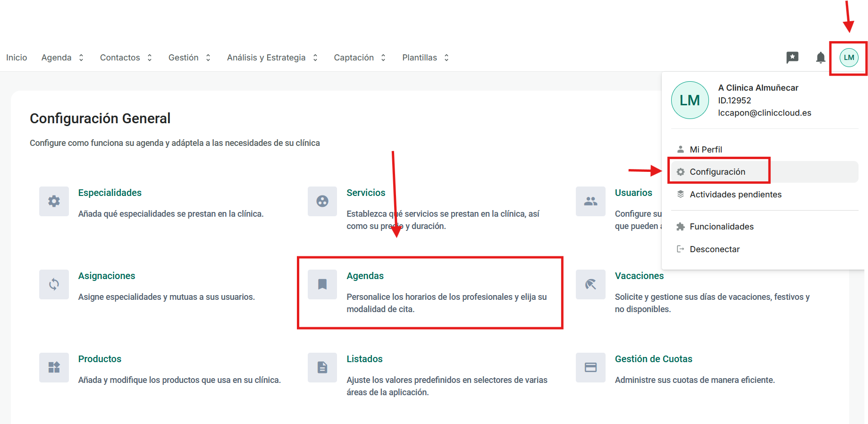This screenshot has height=424, width=868.
Task: Click the LM user avatar in top bar
Action: point(849,58)
